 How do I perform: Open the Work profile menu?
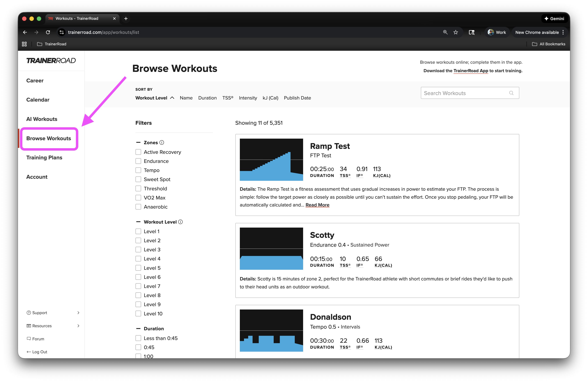coord(497,32)
